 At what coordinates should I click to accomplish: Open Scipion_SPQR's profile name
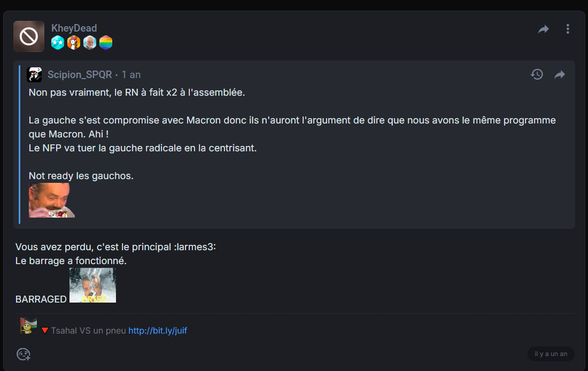(79, 75)
